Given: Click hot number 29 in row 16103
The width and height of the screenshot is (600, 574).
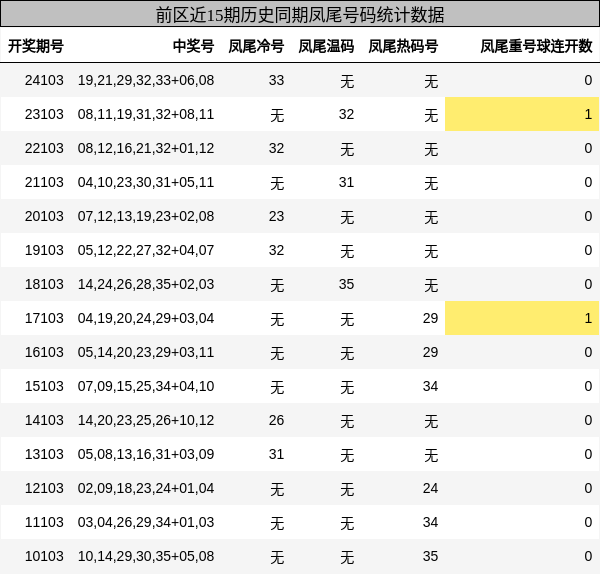Looking at the screenshot, I should point(430,352).
